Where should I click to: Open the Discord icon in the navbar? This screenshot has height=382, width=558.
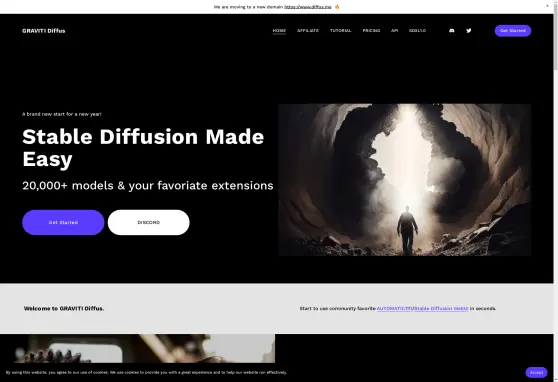click(x=452, y=31)
